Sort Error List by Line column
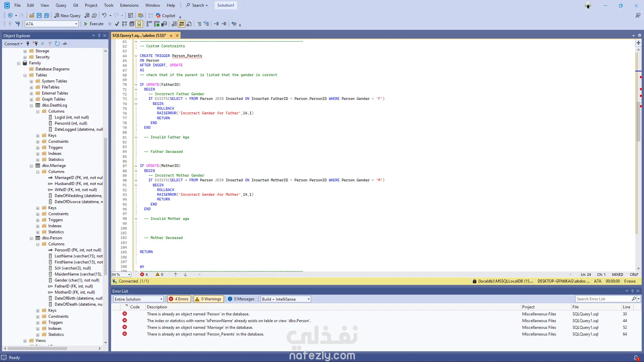Image resolution: width=644 pixels, height=362 pixels. tap(627, 307)
